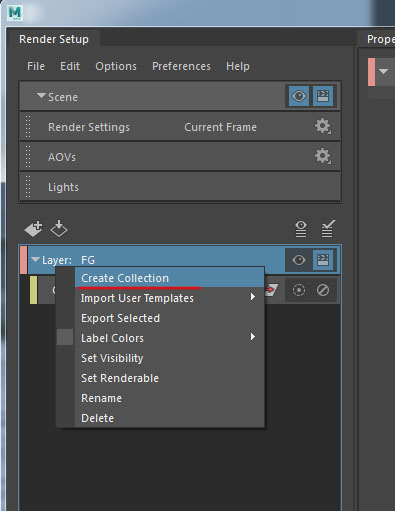
Task: Click the checklist renderable filter icon
Action: (328, 229)
